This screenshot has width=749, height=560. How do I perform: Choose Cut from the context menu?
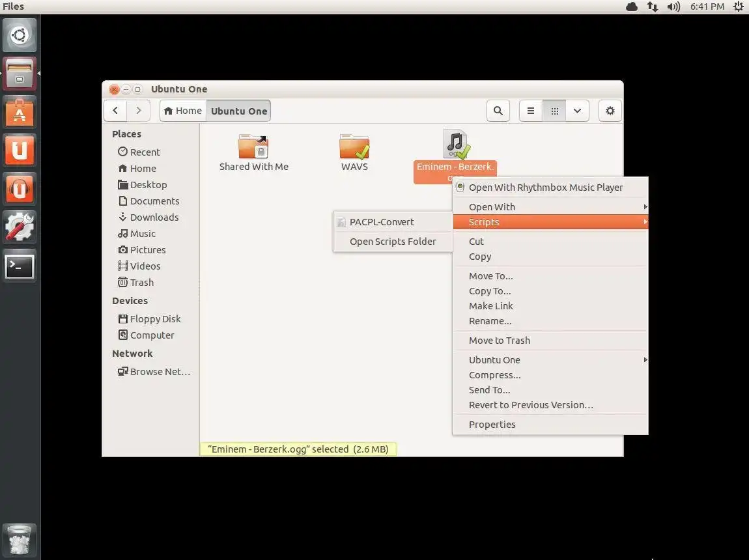(550, 241)
